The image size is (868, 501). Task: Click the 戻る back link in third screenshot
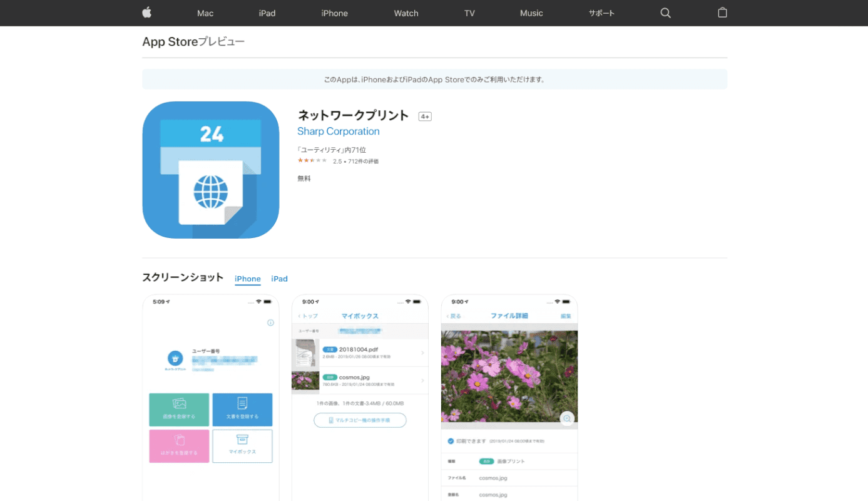(x=454, y=316)
